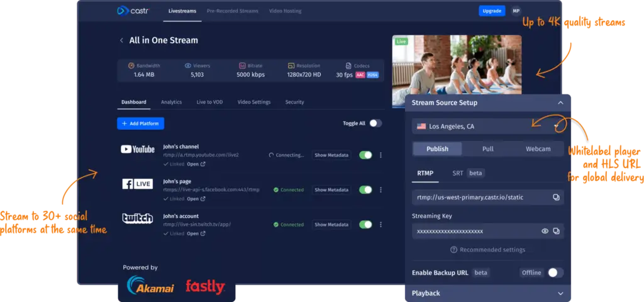Click the US flag beside Los Angeles
The image size is (644, 302).
[x=421, y=126]
